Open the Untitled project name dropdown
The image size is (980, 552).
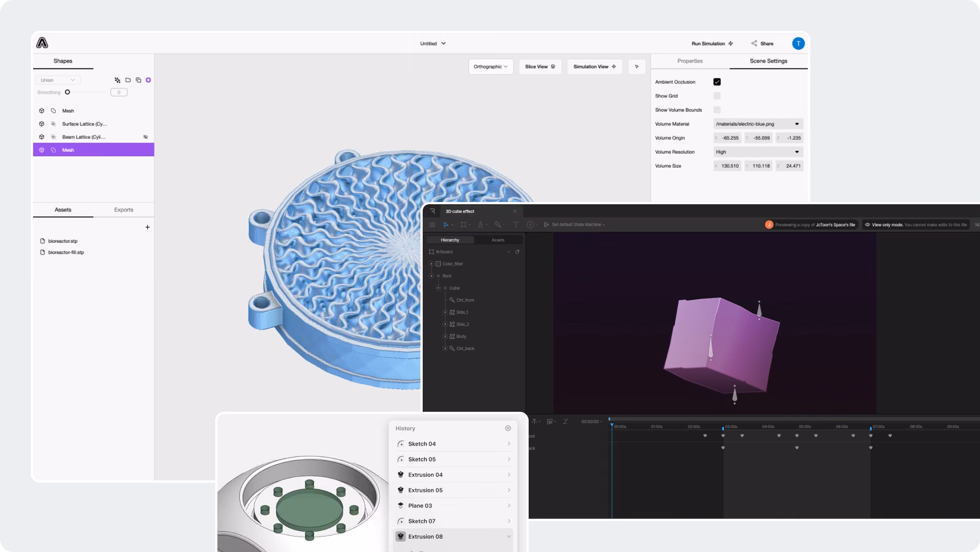coord(433,44)
